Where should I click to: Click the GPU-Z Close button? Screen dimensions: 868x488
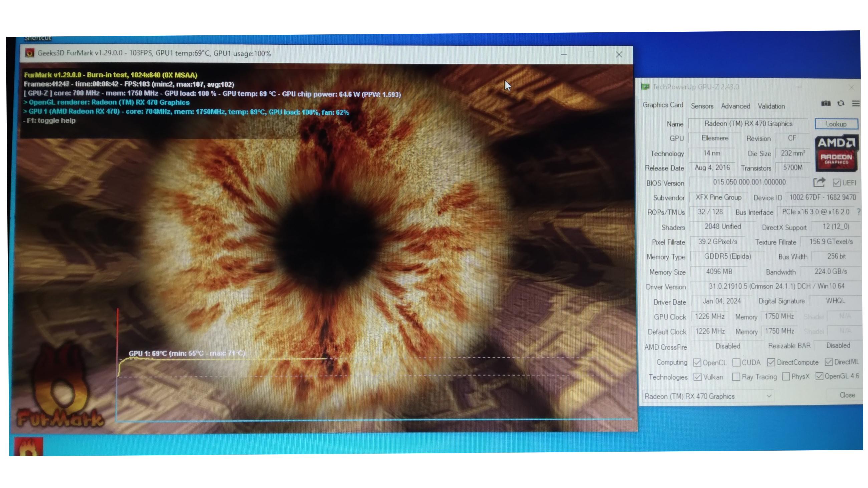pyautogui.click(x=847, y=395)
